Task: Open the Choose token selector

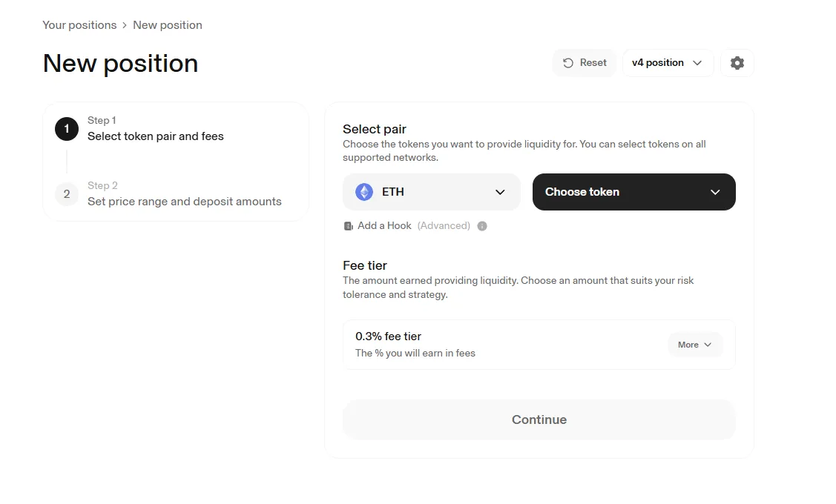Action: click(633, 192)
